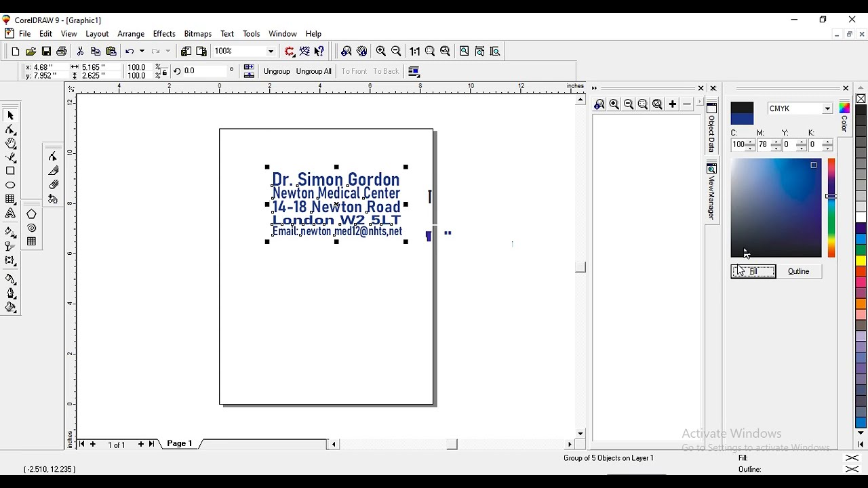Screen dimensions: 868x488
Task: Click the Mirror buttons on property bar
Action: pyautogui.click(x=249, y=71)
